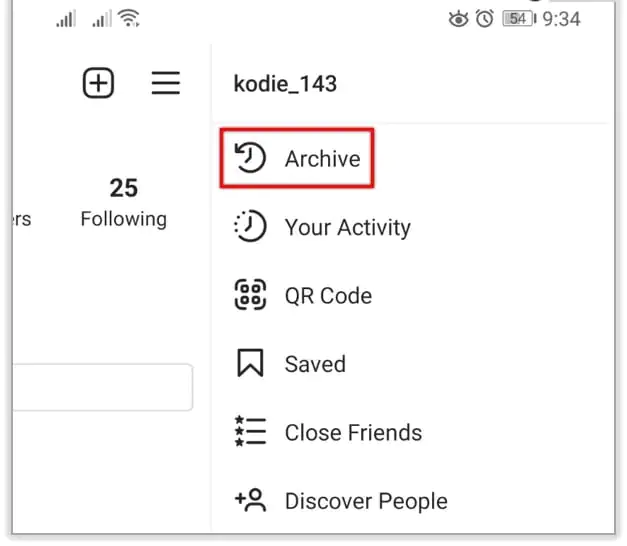Tap the Wi-Fi status icon

(129, 18)
